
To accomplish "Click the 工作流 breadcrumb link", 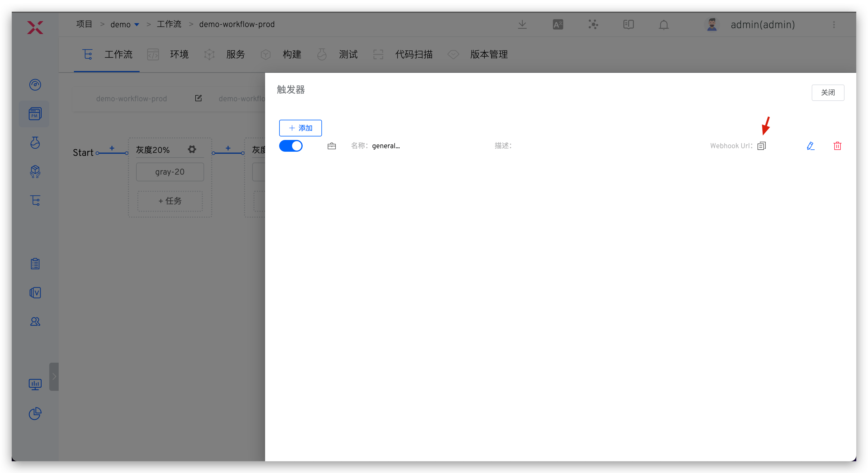I will click(169, 24).
